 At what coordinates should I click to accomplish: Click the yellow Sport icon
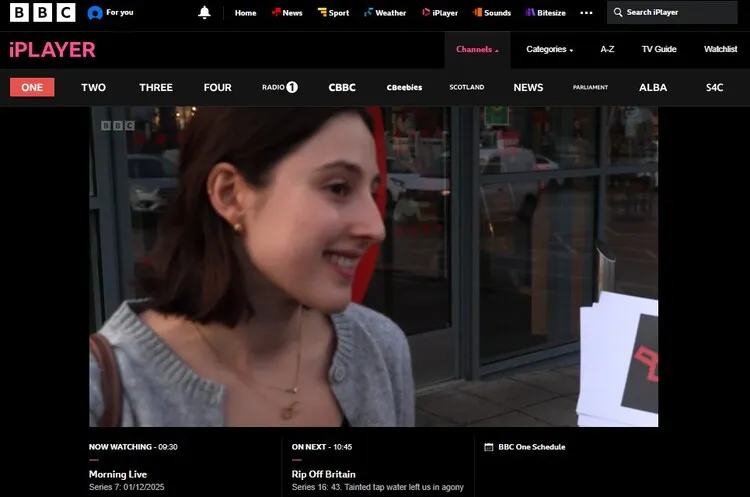click(x=322, y=12)
